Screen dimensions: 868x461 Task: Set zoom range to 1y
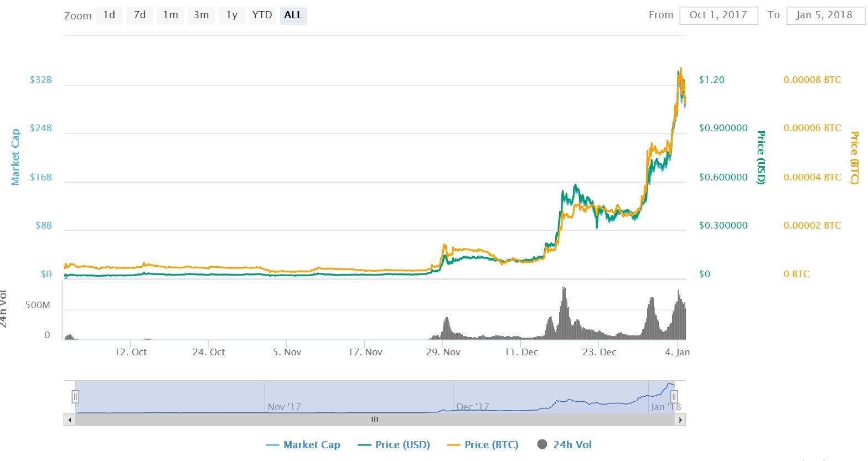click(x=231, y=15)
